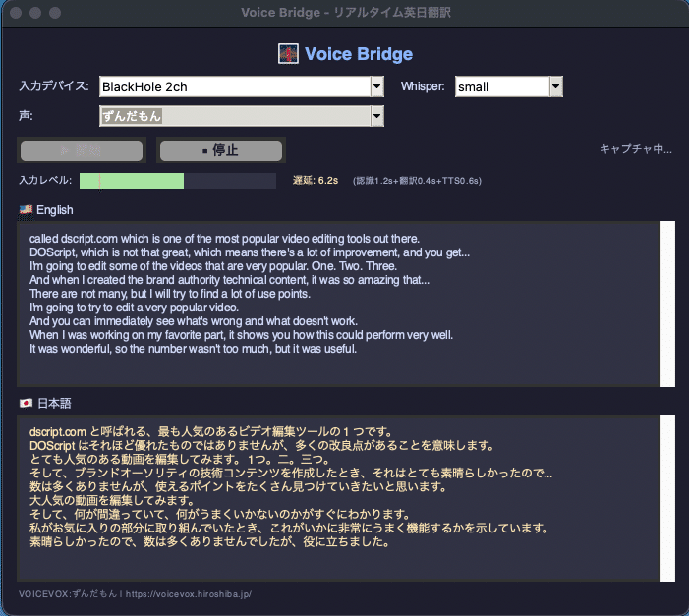Click the line 'And you can immediately see what's wrong'
This screenshot has height=616, width=689.
[x=194, y=321]
